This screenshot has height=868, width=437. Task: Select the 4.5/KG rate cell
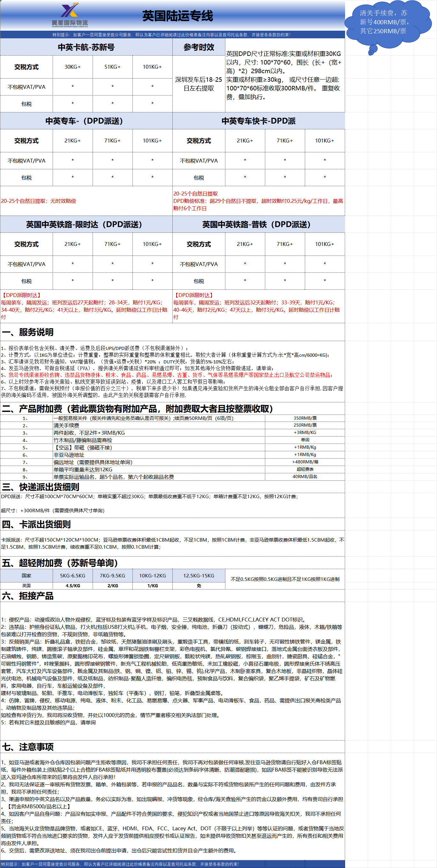(x=73, y=586)
